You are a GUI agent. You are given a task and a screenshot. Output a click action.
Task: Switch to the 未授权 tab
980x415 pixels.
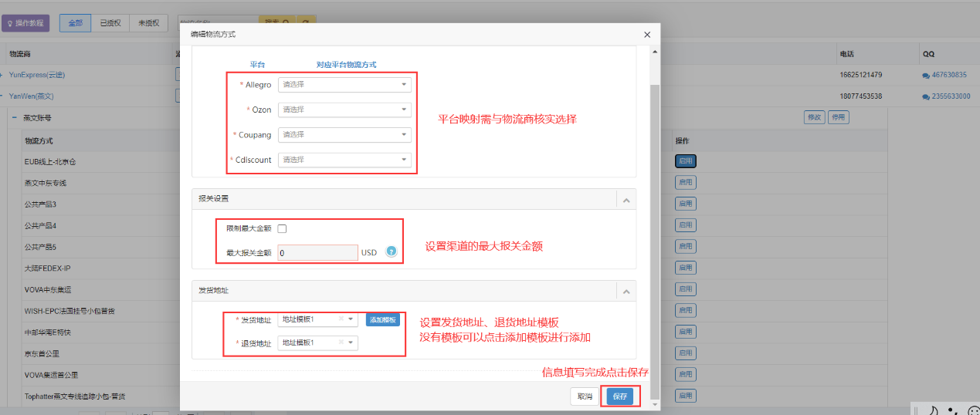[148, 23]
